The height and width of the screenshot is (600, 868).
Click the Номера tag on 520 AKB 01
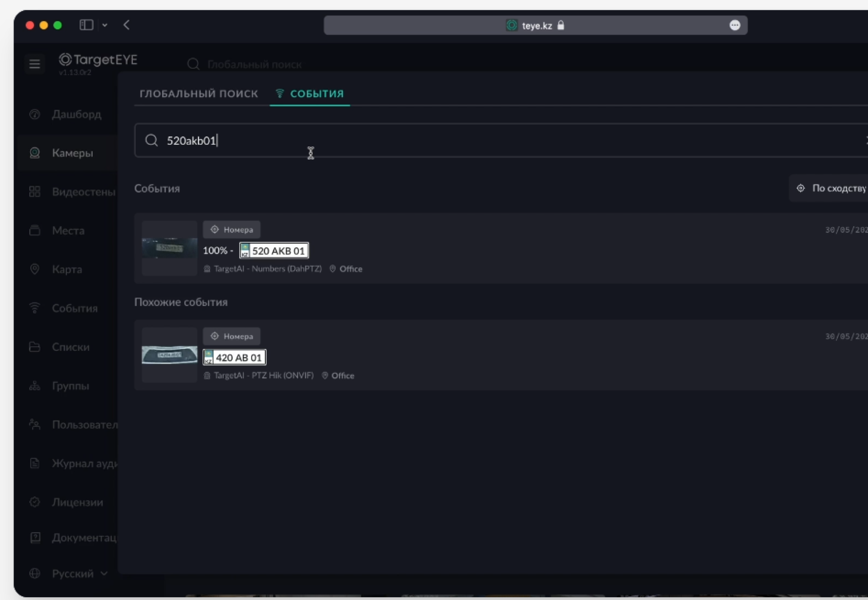click(x=231, y=230)
